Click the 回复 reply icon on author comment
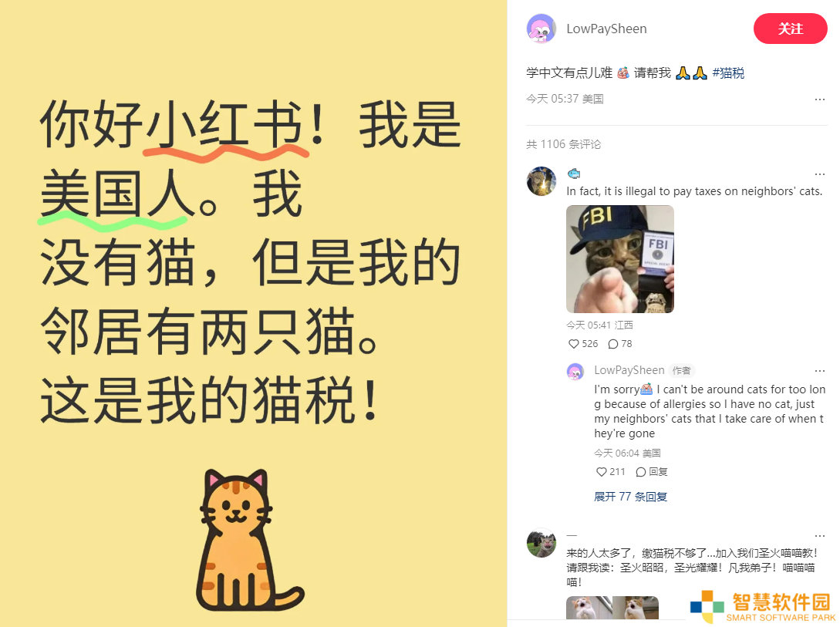The image size is (840, 627). 652,472
